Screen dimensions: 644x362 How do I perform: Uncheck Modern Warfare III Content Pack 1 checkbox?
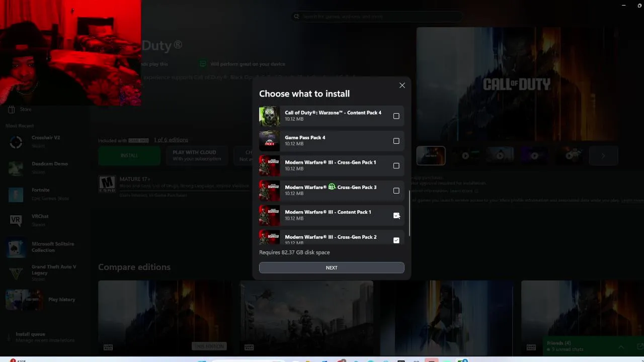[x=396, y=215]
